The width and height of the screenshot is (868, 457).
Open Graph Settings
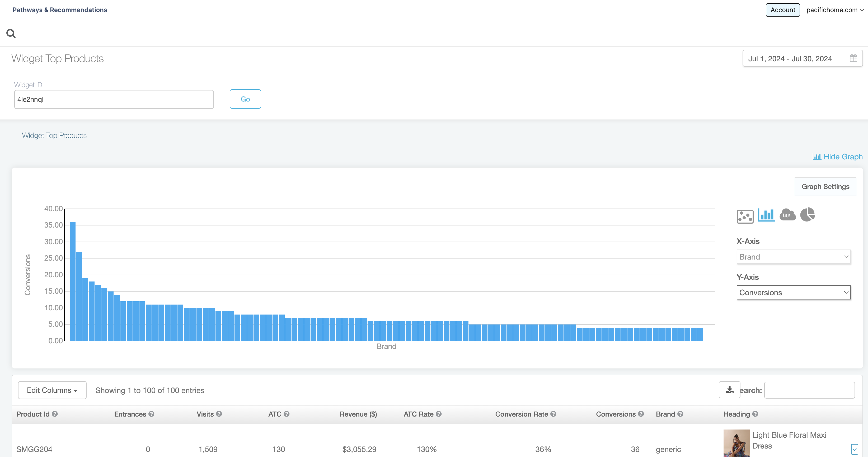825,187
